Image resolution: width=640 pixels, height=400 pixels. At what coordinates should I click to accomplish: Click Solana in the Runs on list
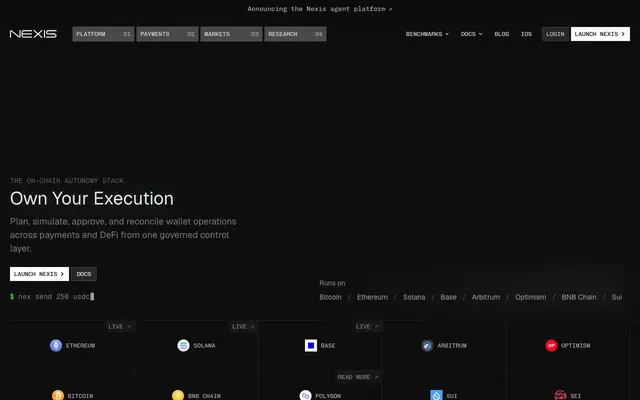point(414,297)
